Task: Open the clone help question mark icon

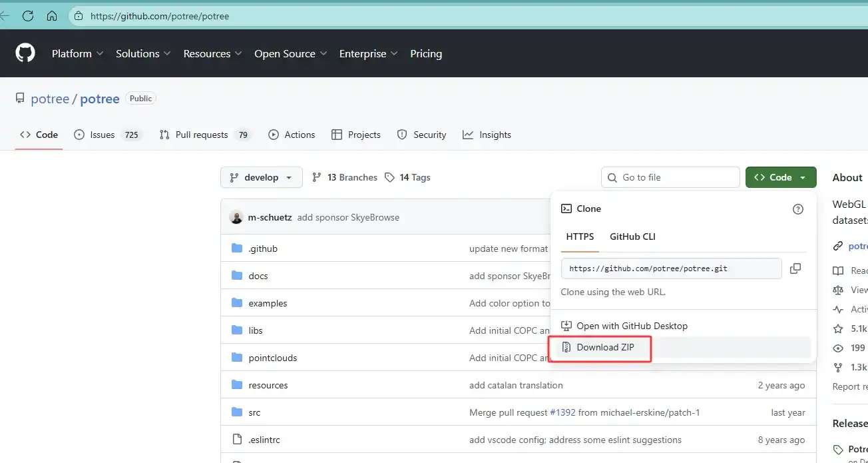Action: click(x=797, y=209)
